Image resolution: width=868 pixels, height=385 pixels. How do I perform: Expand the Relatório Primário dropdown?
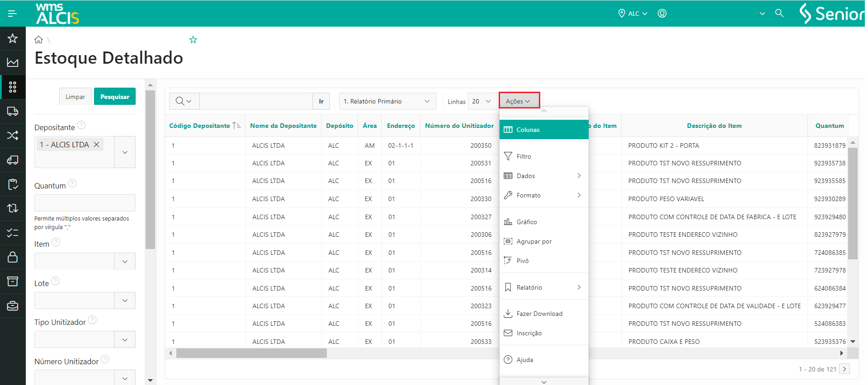(387, 101)
